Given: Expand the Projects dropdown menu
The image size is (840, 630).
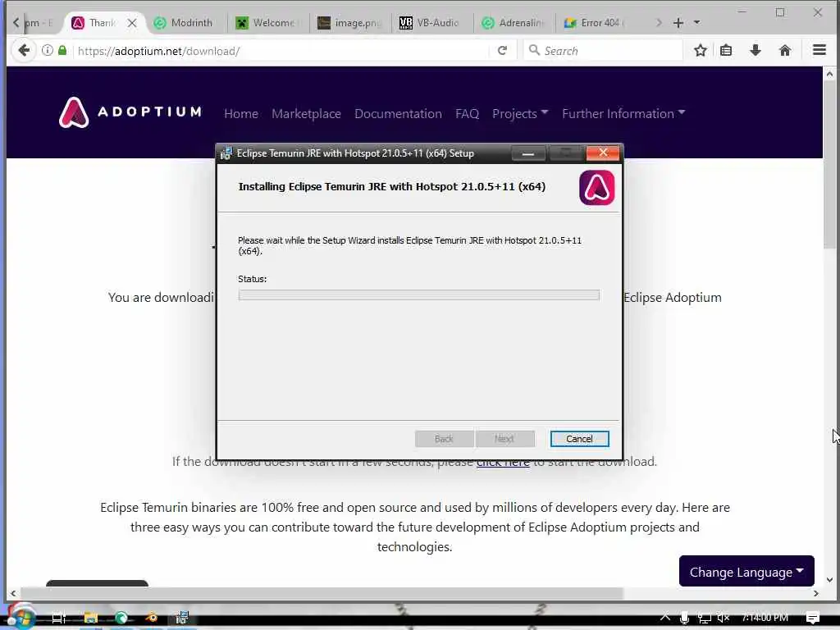Looking at the screenshot, I should (519, 113).
